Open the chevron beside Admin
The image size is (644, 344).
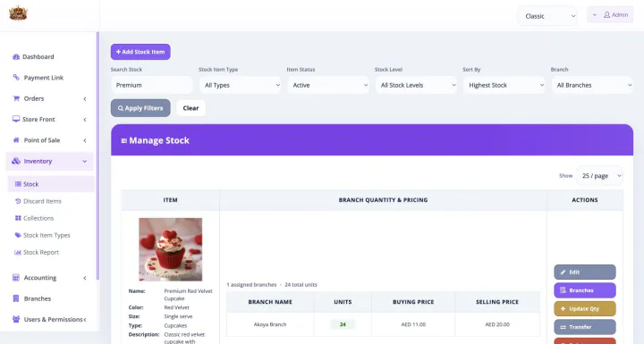pos(594,15)
